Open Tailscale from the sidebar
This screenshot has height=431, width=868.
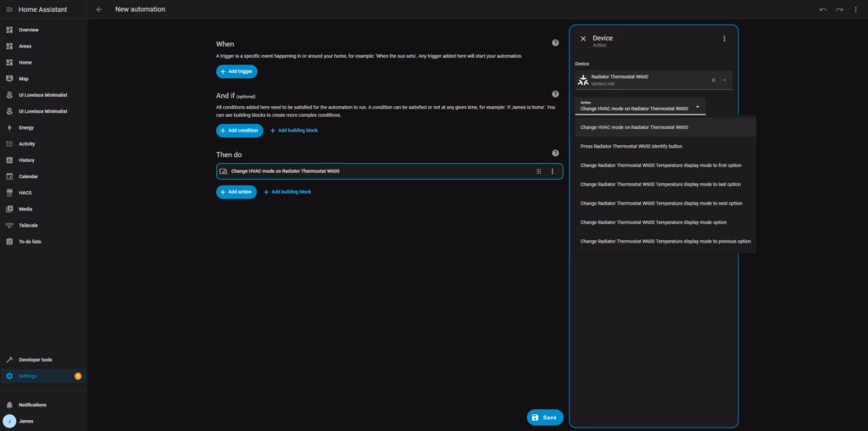[x=28, y=225]
